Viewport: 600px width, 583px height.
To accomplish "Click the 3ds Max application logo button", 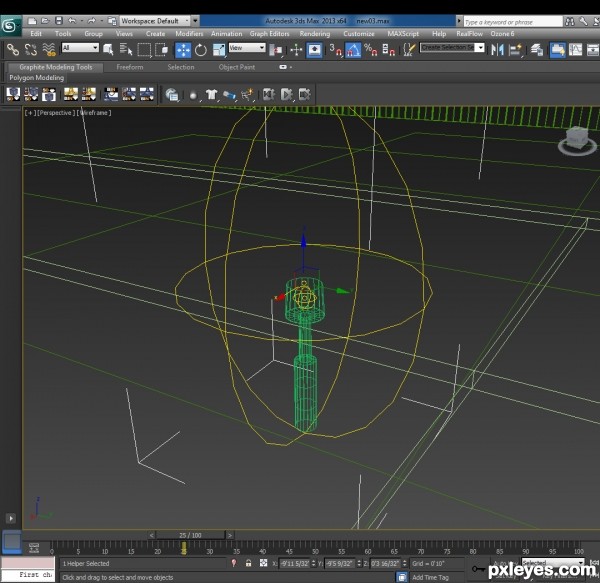I will pyautogui.click(x=10, y=26).
